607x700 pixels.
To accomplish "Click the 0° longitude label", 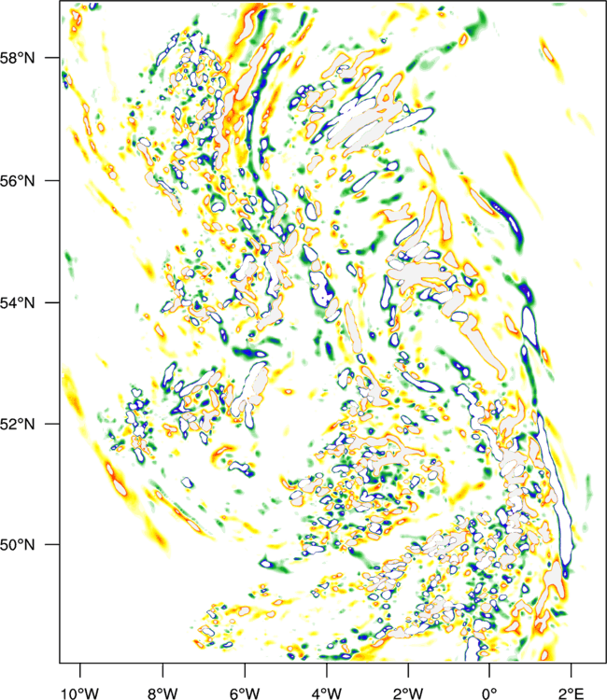I will (x=489, y=693).
